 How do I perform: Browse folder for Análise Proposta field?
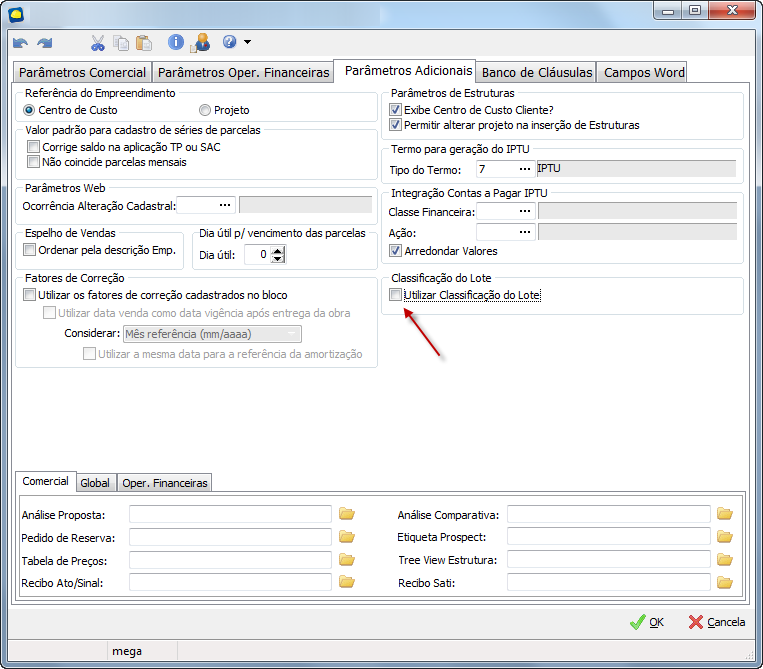point(347,514)
